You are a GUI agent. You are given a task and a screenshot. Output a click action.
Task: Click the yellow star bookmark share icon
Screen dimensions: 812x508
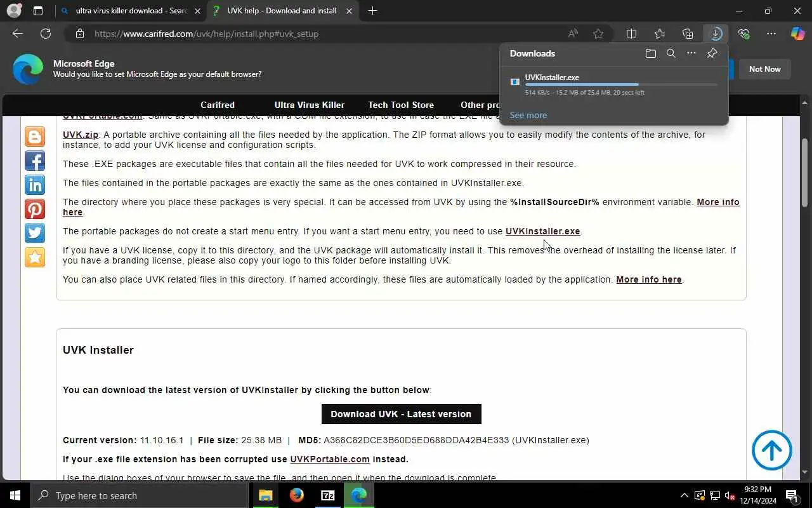click(x=35, y=257)
